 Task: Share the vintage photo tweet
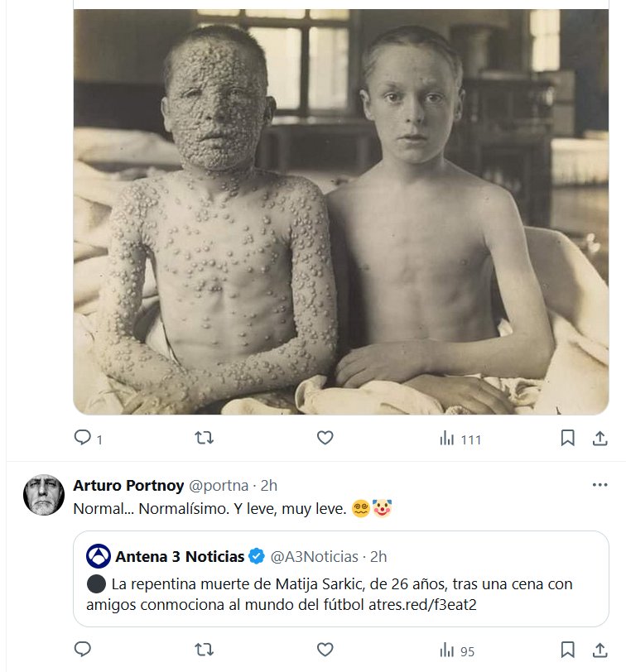pyautogui.click(x=600, y=438)
